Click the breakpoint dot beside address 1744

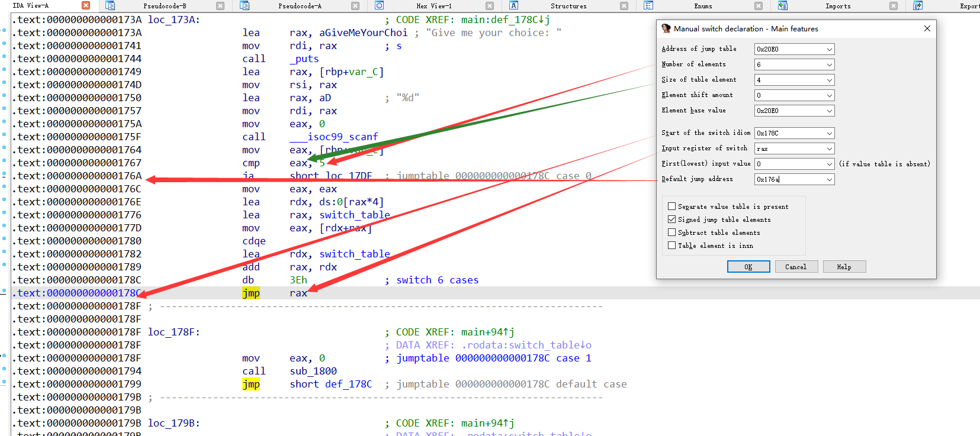coord(4,57)
